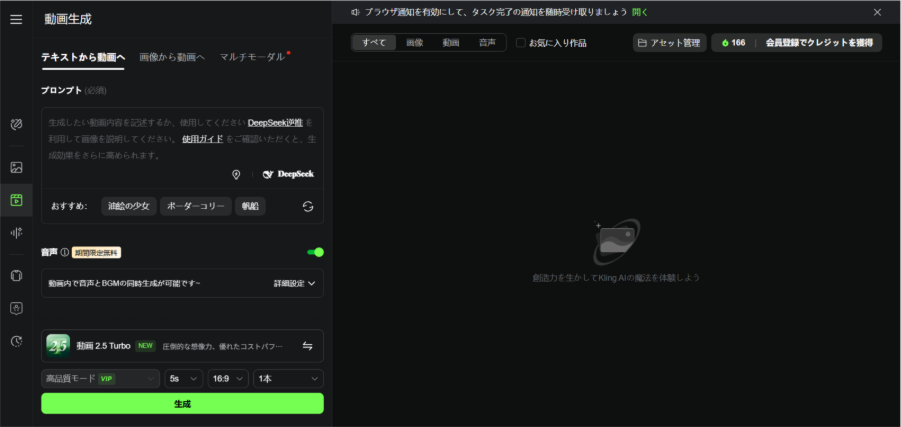
Task: Click the location pin icon in prompt
Action: (x=236, y=175)
